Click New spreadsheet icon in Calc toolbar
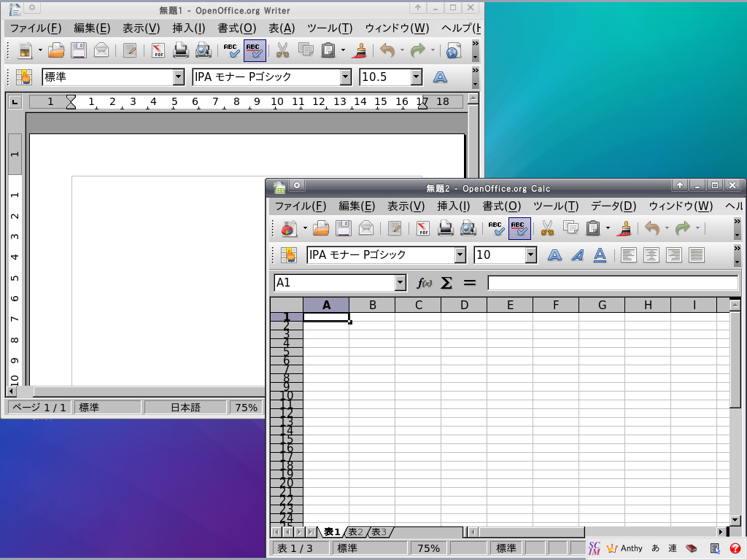 (x=289, y=228)
